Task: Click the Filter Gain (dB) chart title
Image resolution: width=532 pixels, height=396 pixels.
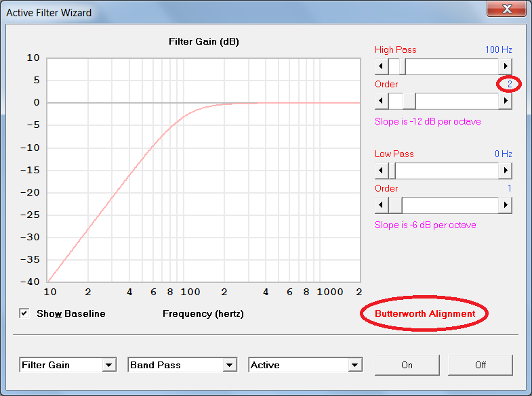Action: [x=204, y=42]
